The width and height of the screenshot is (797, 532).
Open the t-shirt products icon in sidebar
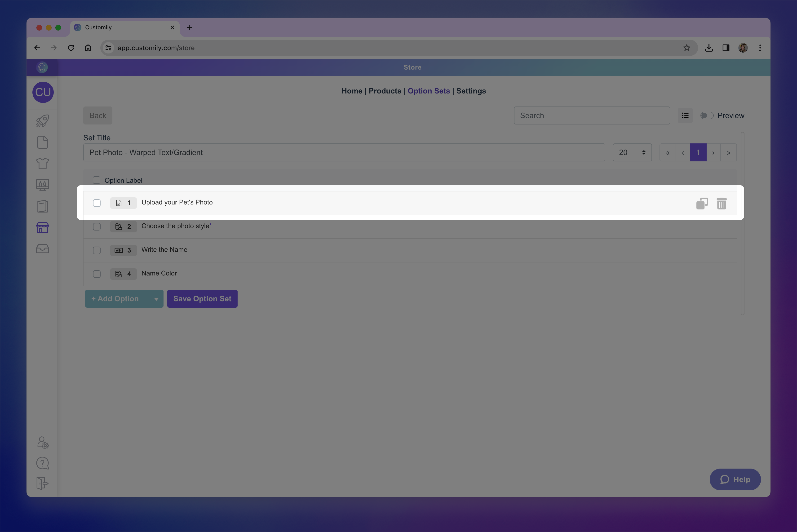click(43, 164)
